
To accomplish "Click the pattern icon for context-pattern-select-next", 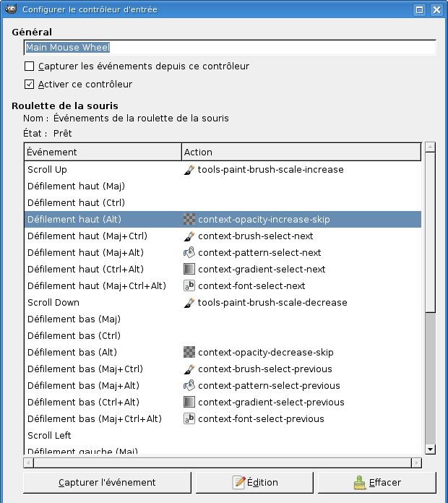I will coord(189,253).
